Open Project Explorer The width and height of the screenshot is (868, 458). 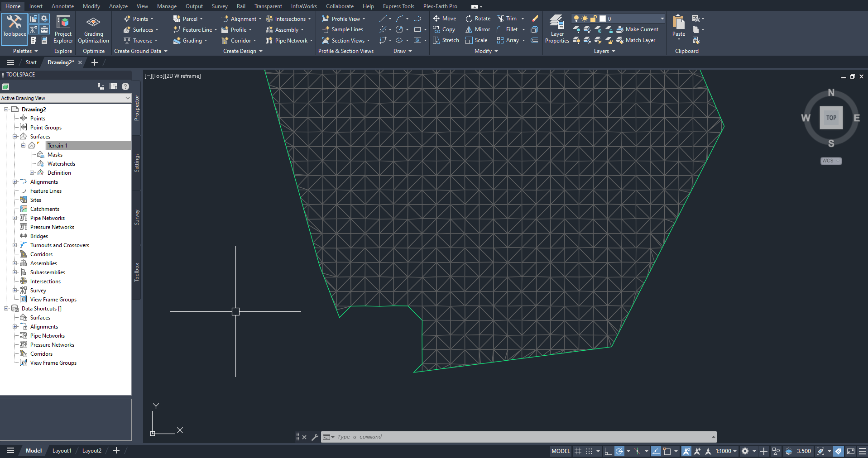point(63,30)
